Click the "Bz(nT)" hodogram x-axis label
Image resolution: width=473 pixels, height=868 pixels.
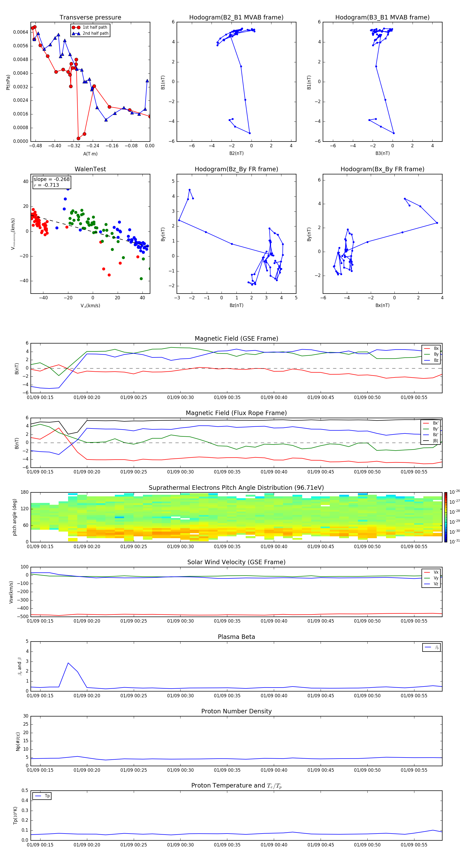[236, 305]
